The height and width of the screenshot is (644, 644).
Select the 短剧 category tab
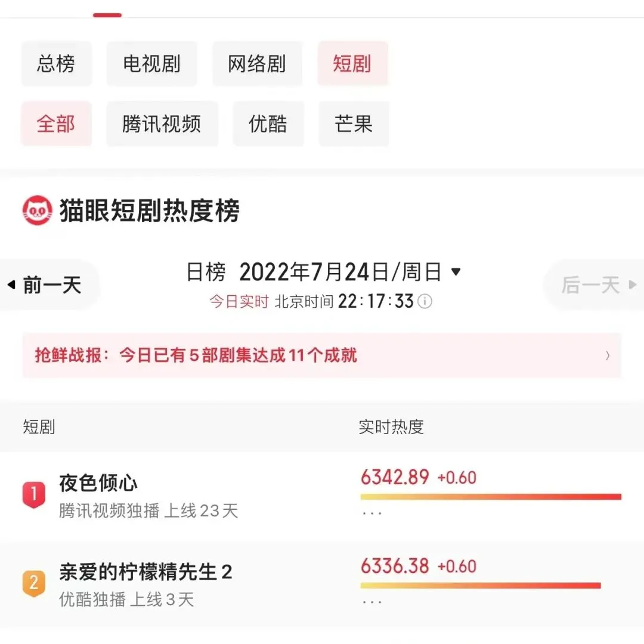(x=352, y=64)
